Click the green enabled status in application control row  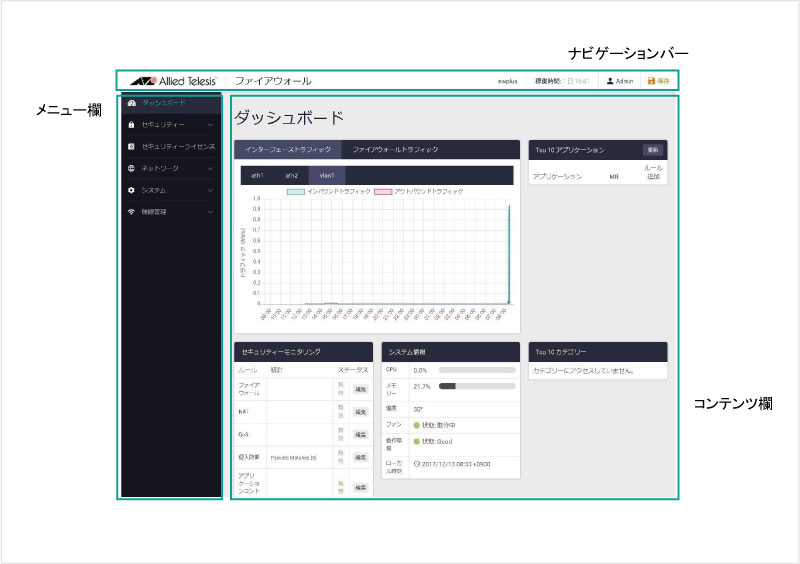click(x=340, y=487)
